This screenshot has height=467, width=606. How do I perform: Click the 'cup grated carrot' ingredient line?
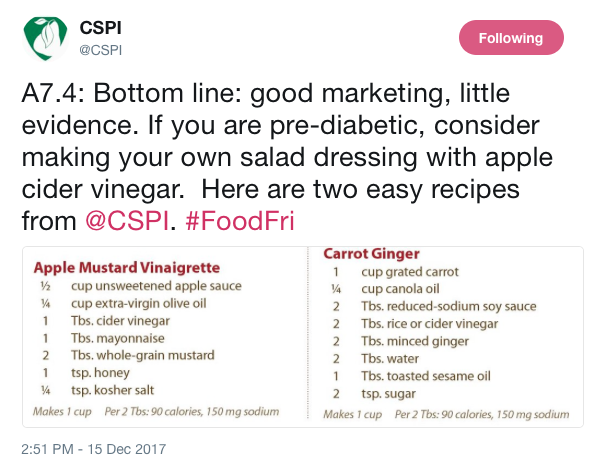pos(410,272)
